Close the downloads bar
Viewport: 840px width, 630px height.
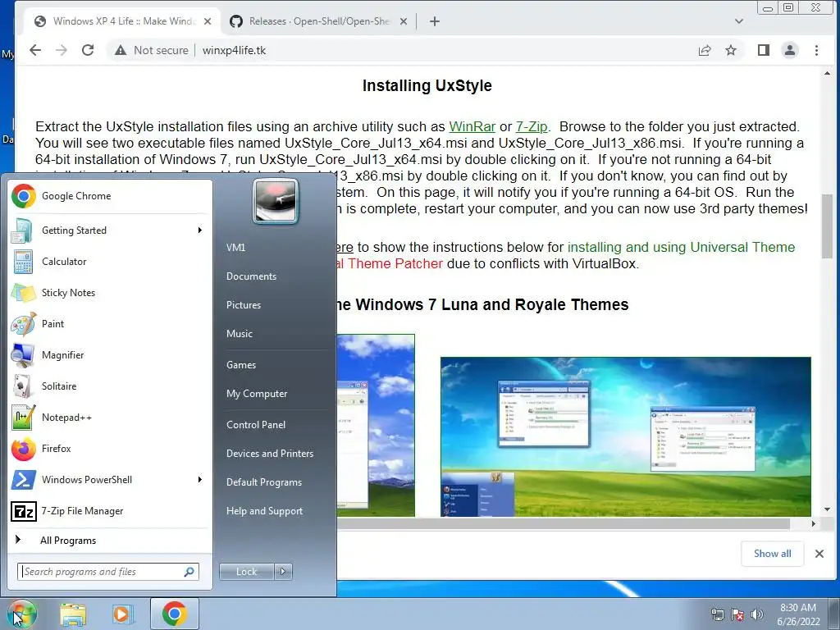click(819, 554)
